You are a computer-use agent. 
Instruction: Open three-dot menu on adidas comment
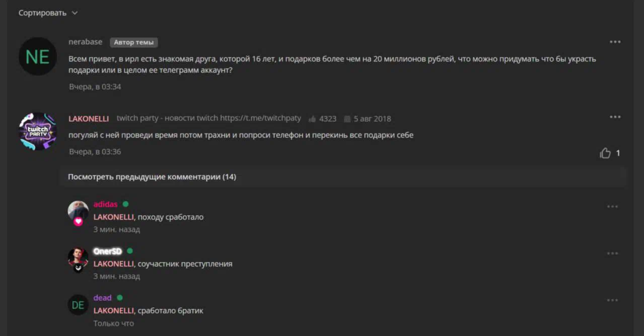click(612, 207)
